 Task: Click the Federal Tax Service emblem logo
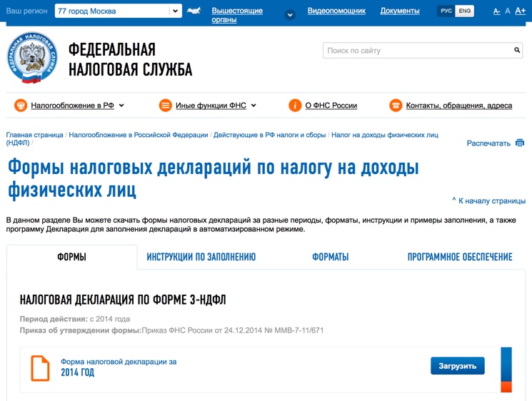(32, 58)
